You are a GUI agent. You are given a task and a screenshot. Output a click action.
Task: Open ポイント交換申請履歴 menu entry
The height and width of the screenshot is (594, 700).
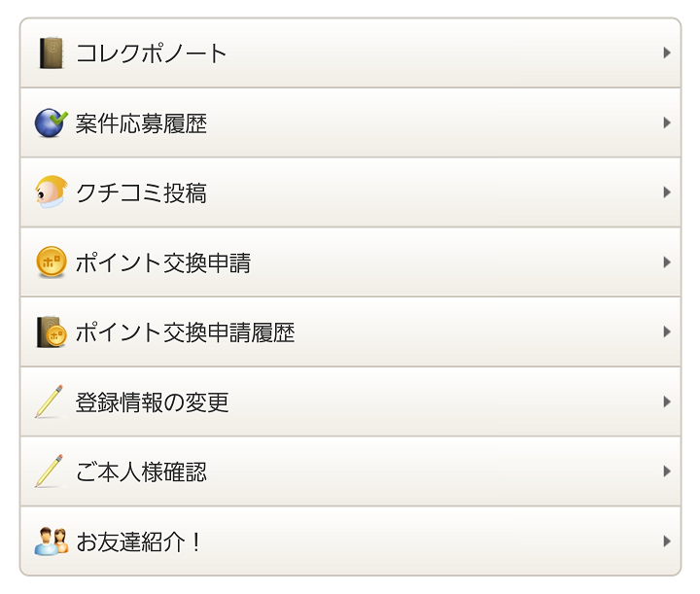pyautogui.click(x=350, y=332)
